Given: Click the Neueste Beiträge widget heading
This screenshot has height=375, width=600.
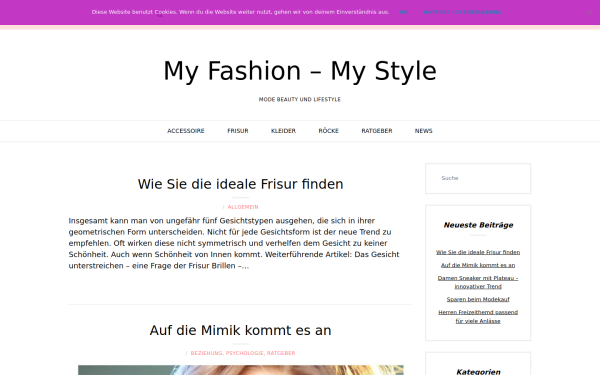Looking at the screenshot, I should pyautogui.click(x=478, y=225).
